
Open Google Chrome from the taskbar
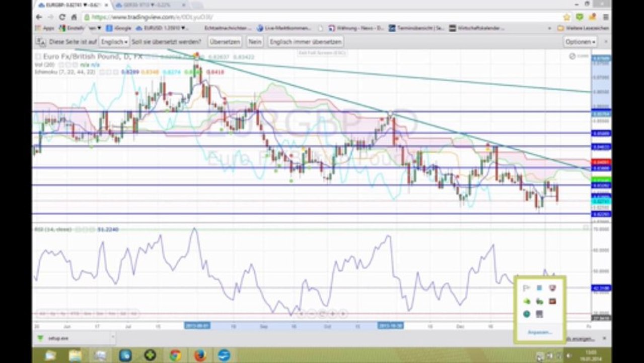click(x=175, y=355)
